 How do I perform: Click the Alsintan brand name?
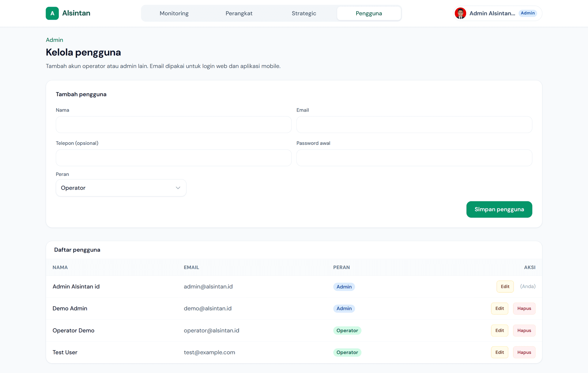coord(76,13)
